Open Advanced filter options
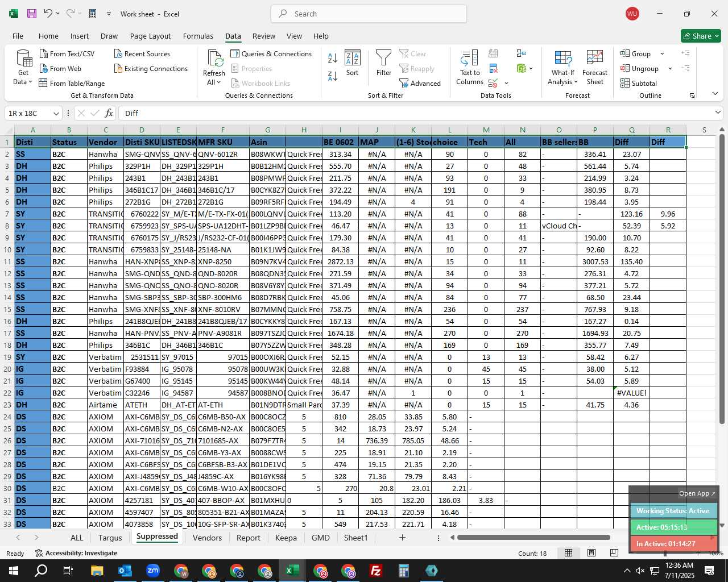Screen dimensions: 728x582 point(420,83)
